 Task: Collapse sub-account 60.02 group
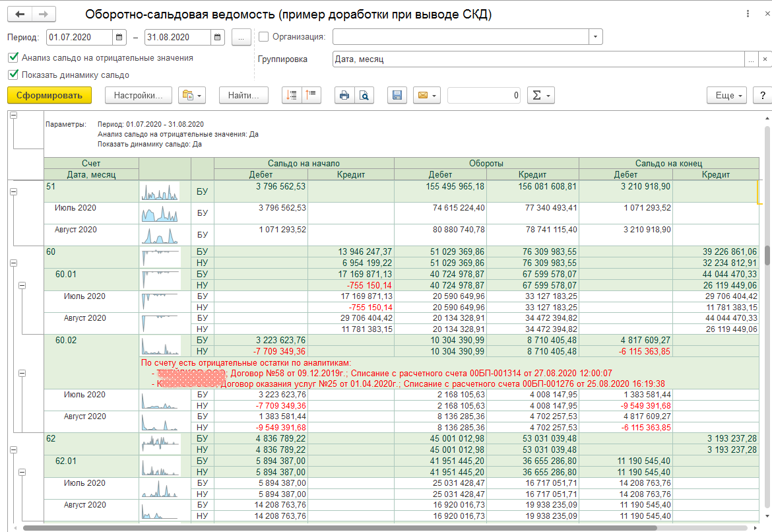coord(22,374)
